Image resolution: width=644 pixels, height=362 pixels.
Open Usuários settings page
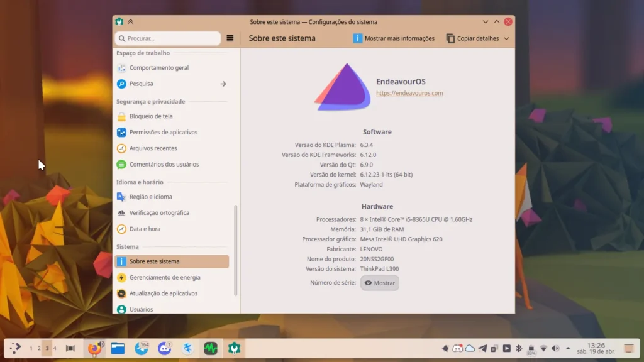(172, 309)
